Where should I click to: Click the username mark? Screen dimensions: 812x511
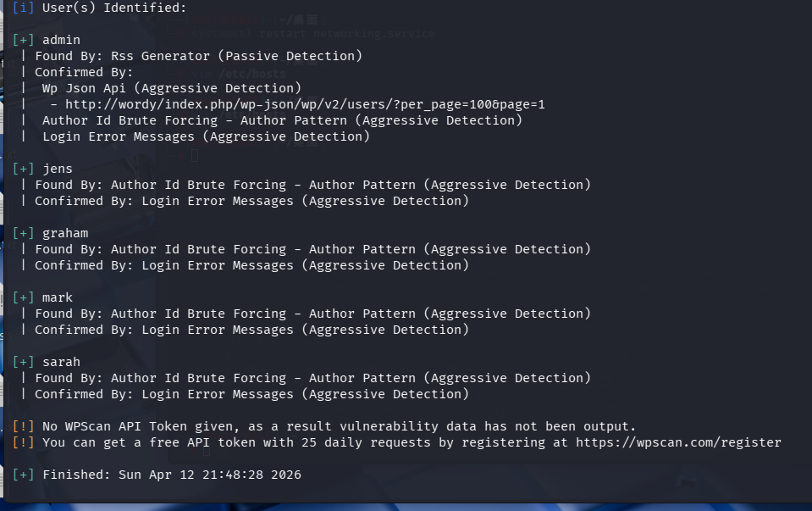click(58, 297)
